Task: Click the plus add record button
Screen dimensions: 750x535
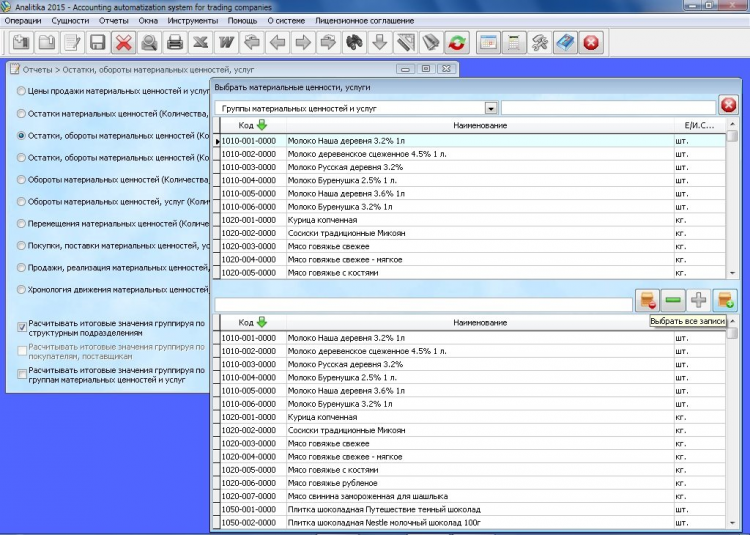Action: click(x=699, y=299)
